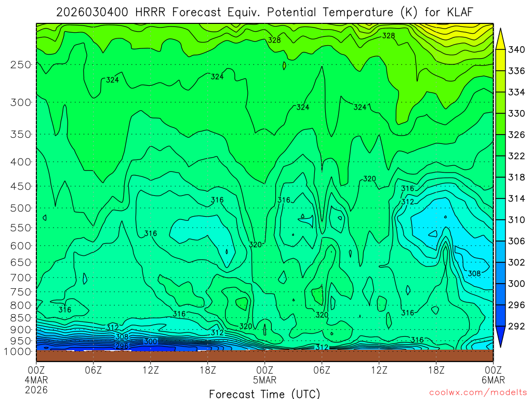The image size is (532, 399).
Task: Click the 314 color scale label
Action: pos(516,198)
